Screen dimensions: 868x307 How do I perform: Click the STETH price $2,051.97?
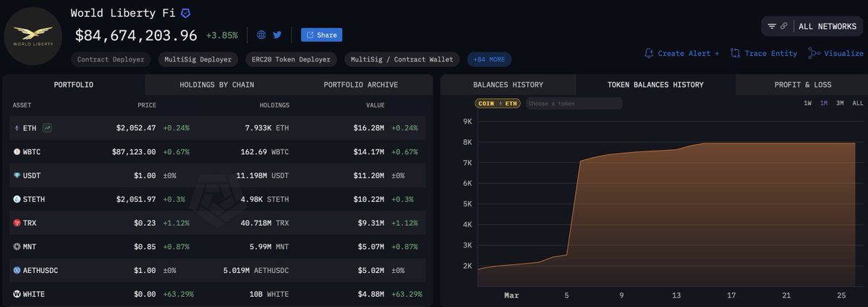click(136, 199)
